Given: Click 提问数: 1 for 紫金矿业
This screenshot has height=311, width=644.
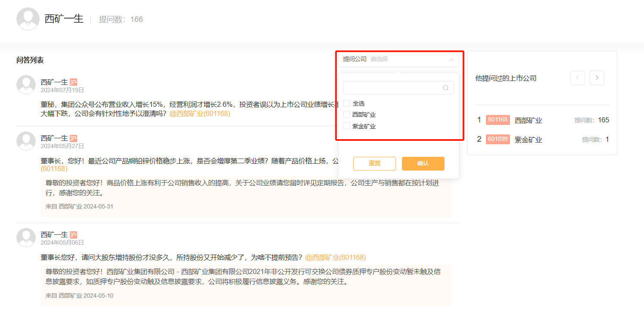Looking at the screenshot, I should point(595,140).
